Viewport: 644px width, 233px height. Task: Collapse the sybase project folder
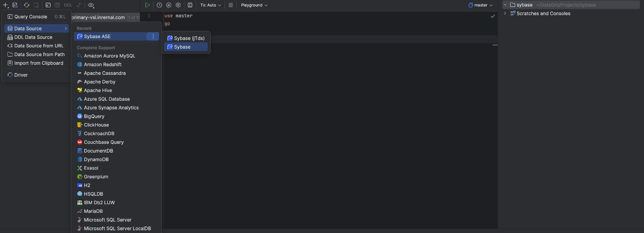[505, 5]
